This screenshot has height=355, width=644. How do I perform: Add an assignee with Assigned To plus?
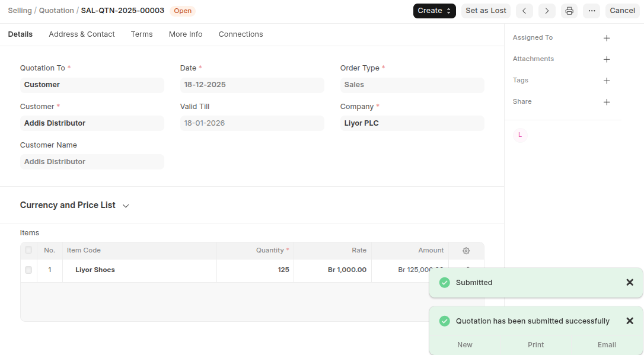pyautogui.click(x=607, y=38)
